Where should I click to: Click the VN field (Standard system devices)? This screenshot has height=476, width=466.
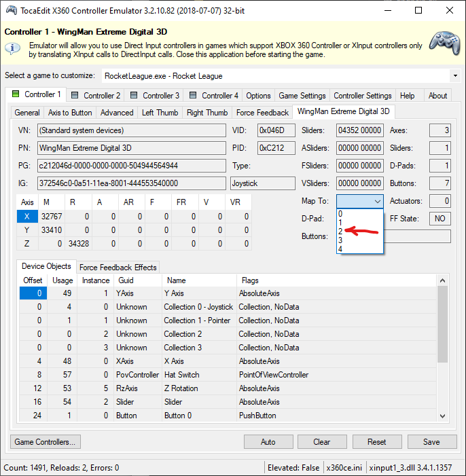132,130
